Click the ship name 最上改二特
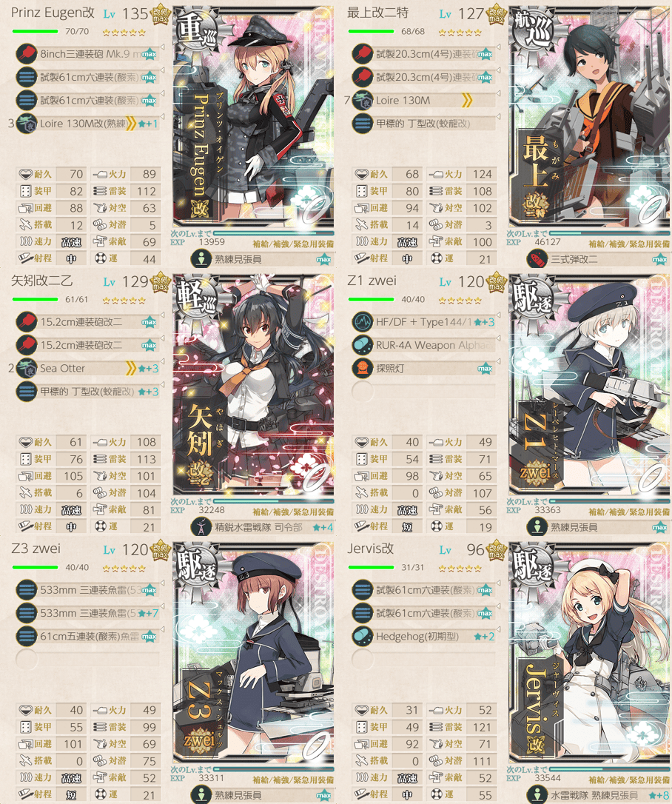The height and width of the screenshot is (804, 672). click(377, 13)
